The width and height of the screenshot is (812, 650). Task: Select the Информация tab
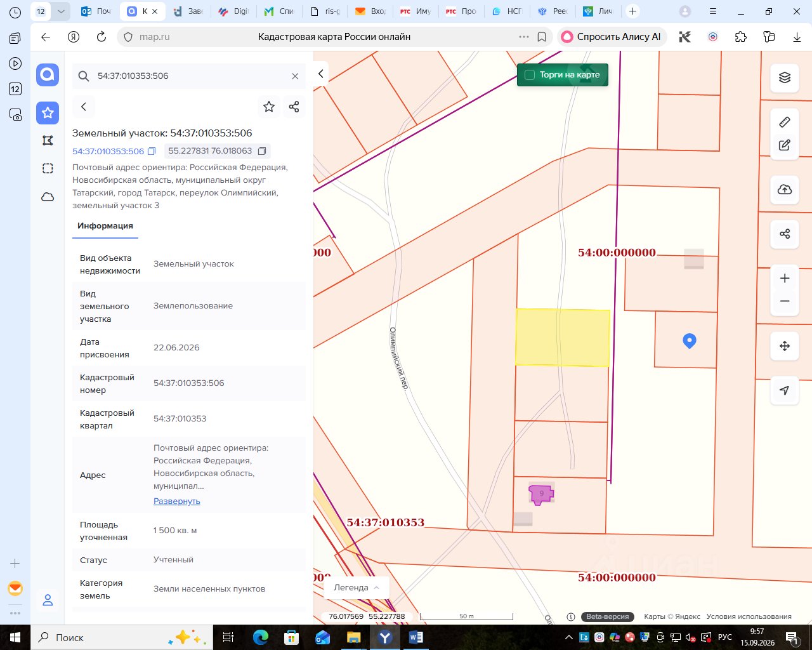pos(105,226)
